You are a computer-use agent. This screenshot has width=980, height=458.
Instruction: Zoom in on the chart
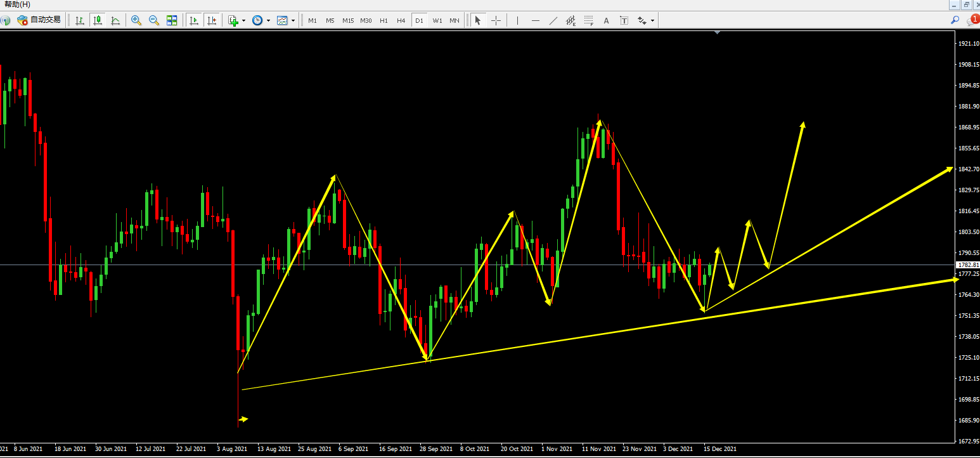[136, 20]
